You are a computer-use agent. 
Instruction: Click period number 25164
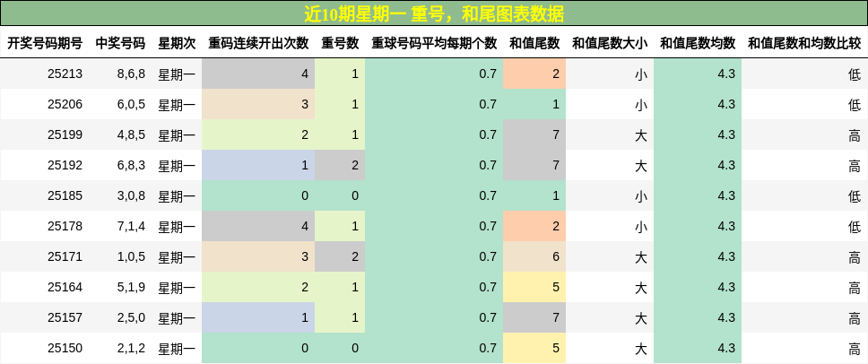(65, 287)
